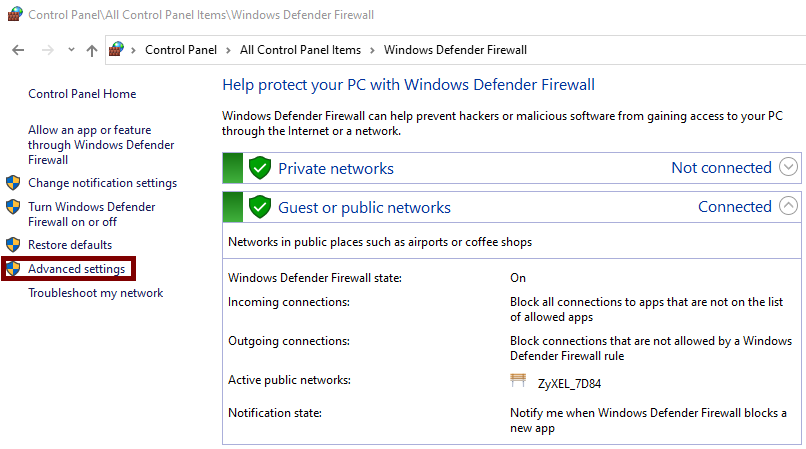This screenshot has width=806, height=449.
Task: Go to Control Panel Home
Action: [x=82, y=94]
